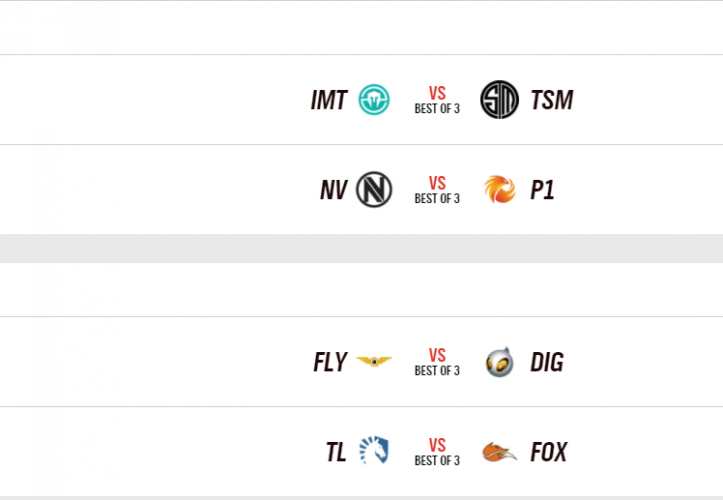723x500 pixels.
Task: Open the TSM team name link
Action: tap(552, 100)
